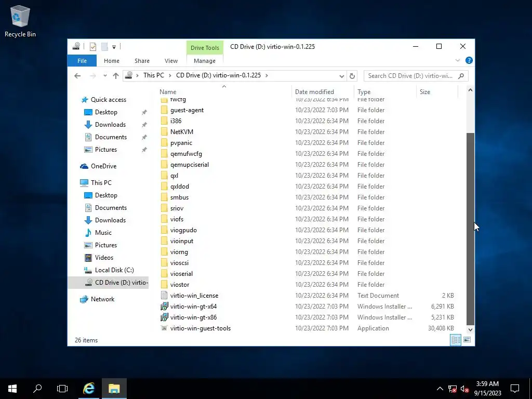Select the qxl folder icon

coord(164,176)
